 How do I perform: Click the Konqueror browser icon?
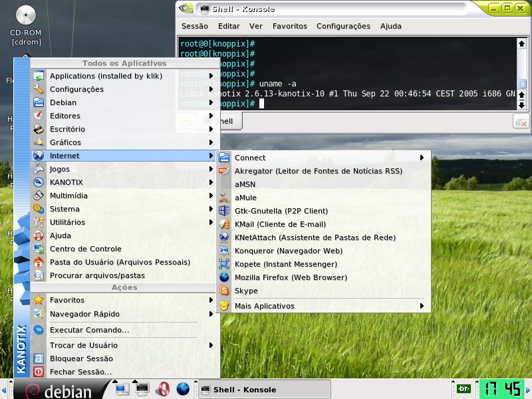pyautogui.click(x=224, y=251)
